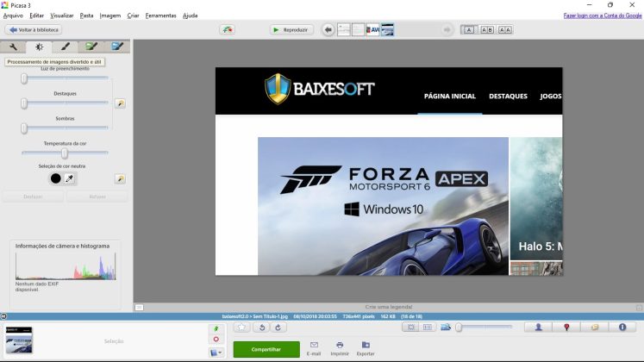Screen dimensions: 644x362
Task: Select fit photo to window view icon
Action: coord(410,328)
